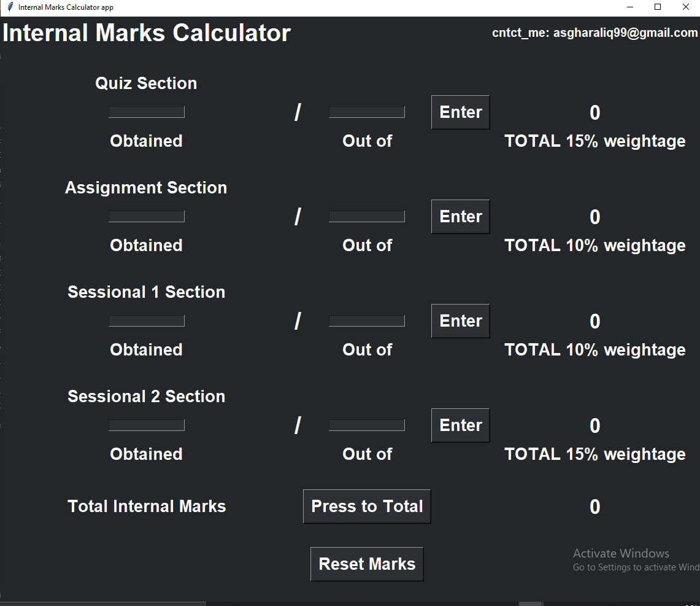Click the Reset Marks button
700x606 pixels.
(367, 564)
